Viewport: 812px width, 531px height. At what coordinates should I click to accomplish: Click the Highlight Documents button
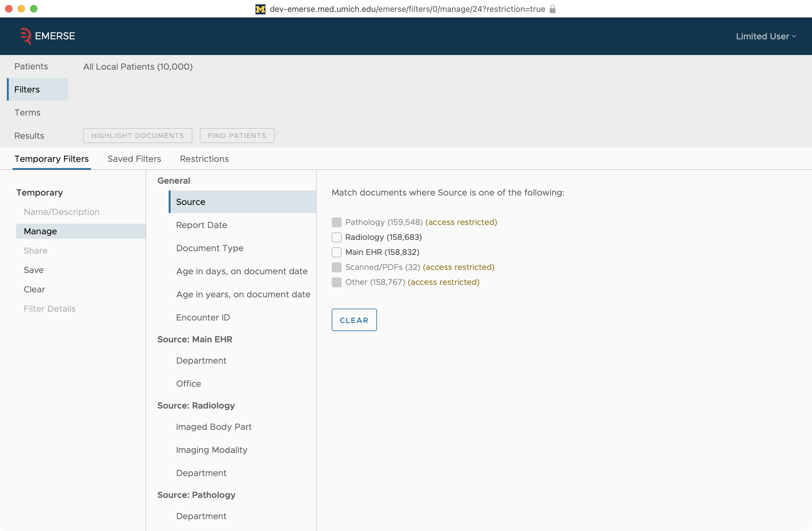(x=137, y=136)
